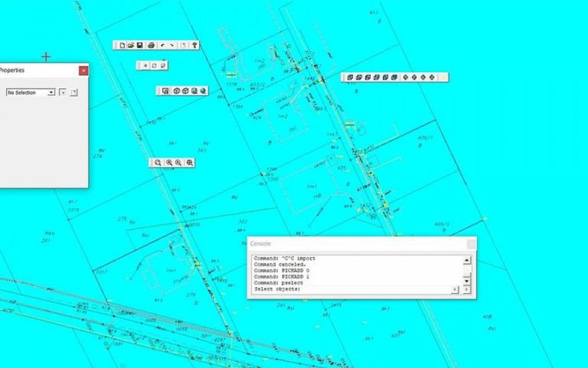Undo the last action
The image size is (588, 368).
click(x=162, y=45)
